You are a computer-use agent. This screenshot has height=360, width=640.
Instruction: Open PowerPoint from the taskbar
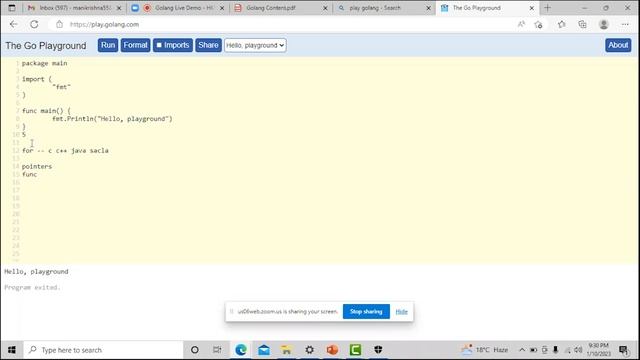tap(332, 350)
